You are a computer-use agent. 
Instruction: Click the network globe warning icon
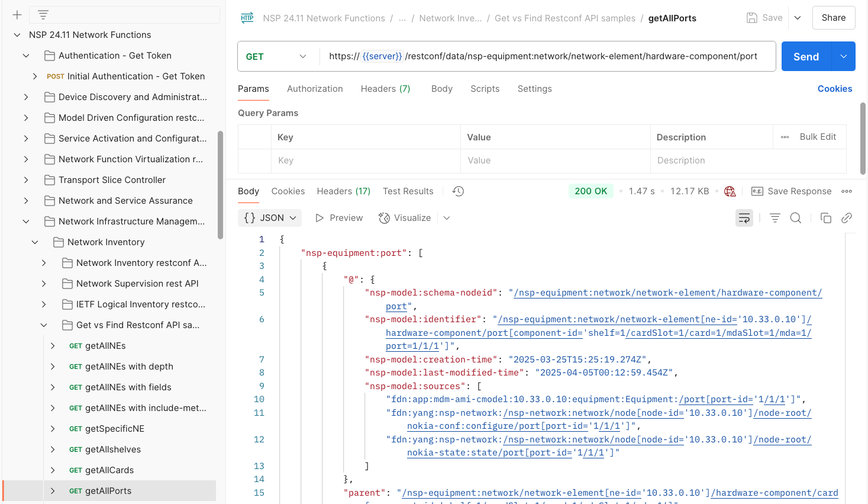(730, 191)
